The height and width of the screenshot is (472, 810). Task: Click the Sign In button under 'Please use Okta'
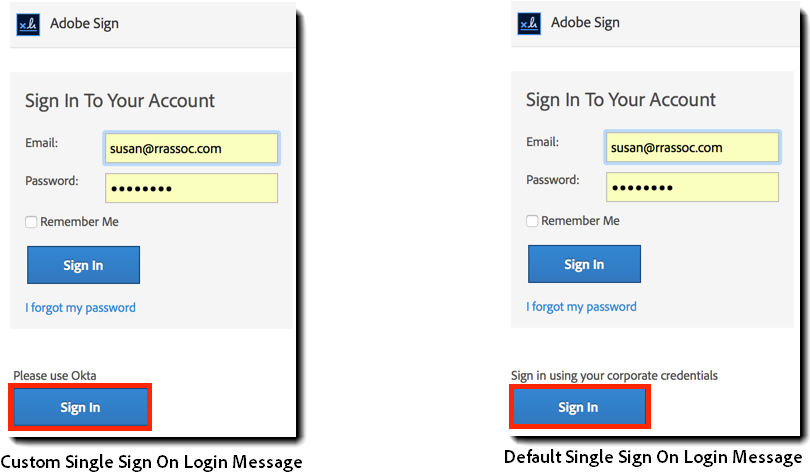tap(80, 407)
